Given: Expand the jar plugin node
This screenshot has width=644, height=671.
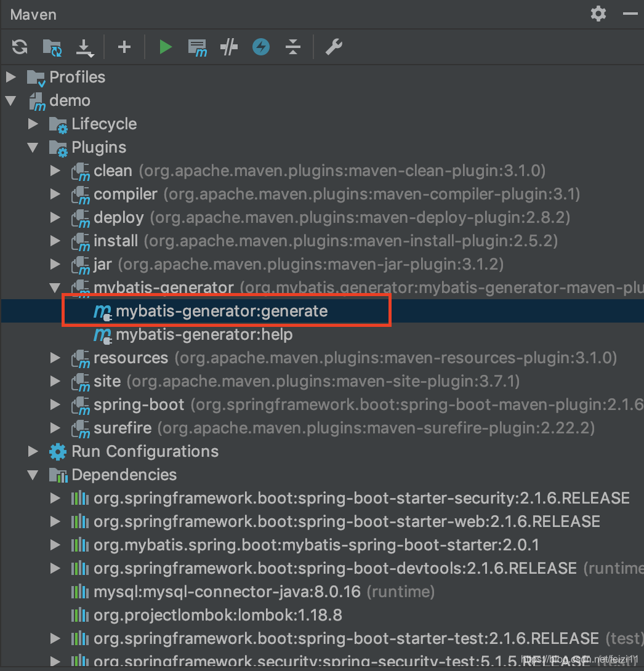Looking at the screenshot, I should click(55, 264).
